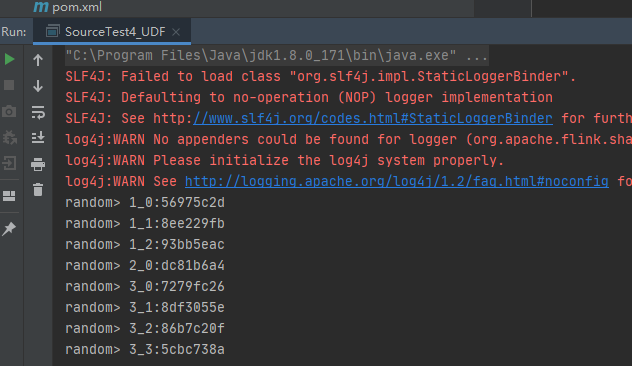Open the log4j faq noconfig link
Image resolution: width=632 pixels, height=366 pixels.
397,181
